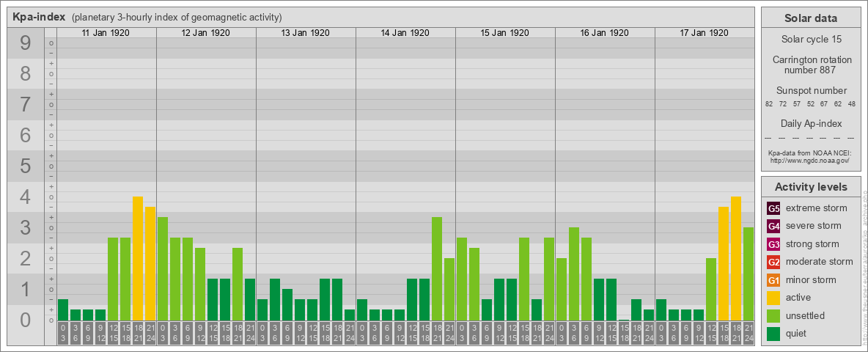Click the 'unsettled' legend label
The width and height of the screenshot is (868, 352).
pos(806,315)
